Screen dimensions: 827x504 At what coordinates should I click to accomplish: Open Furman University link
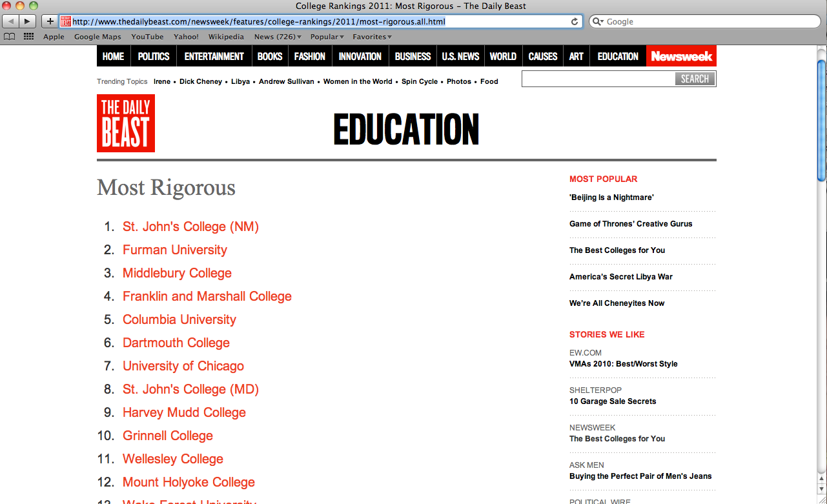click(175, 250)
